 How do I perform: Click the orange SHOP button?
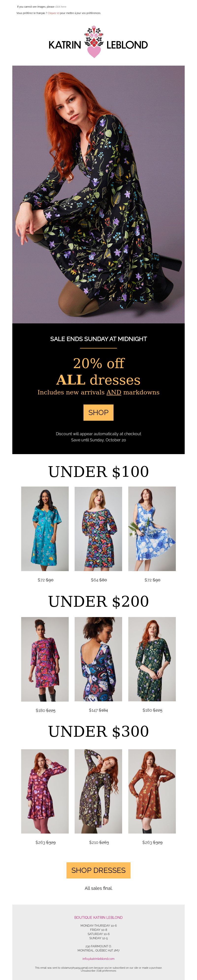pos(98,412)
